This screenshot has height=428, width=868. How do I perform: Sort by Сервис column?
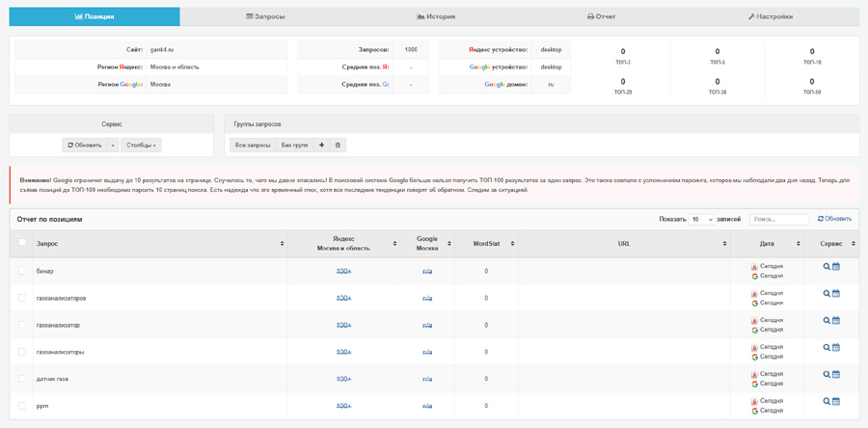point(831,243)
